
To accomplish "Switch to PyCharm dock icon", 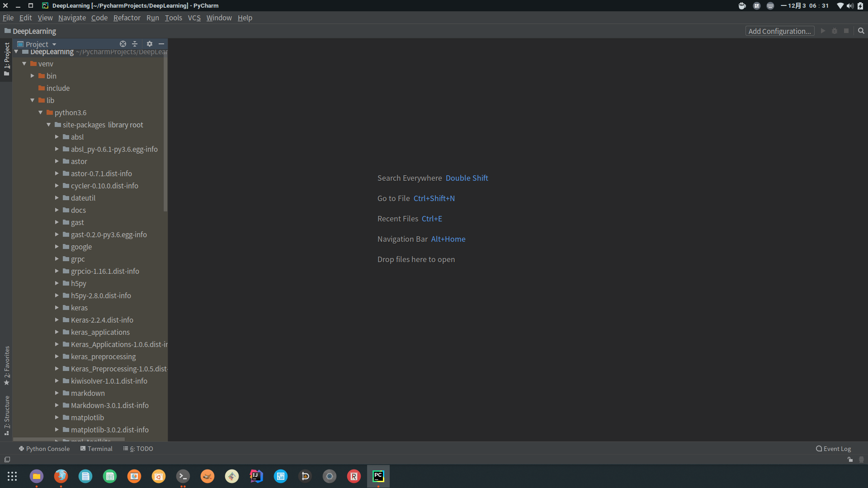I will click(378, 476).
